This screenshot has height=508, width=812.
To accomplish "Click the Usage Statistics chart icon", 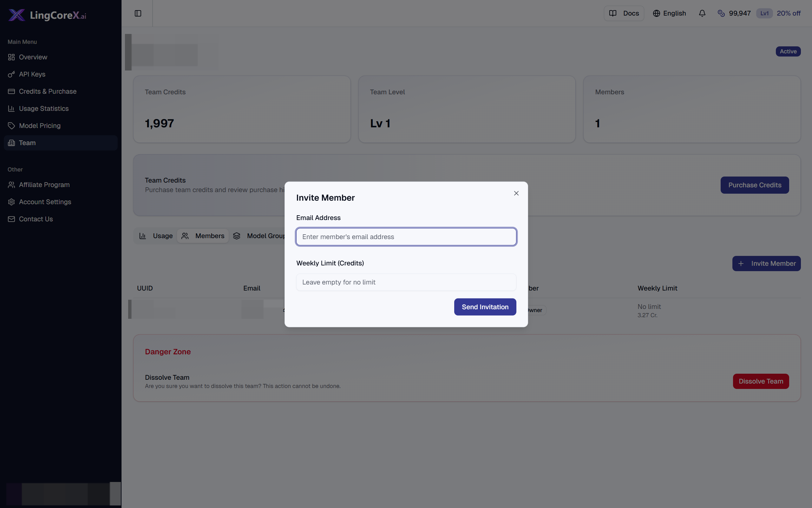I will (x=11, y=109).
